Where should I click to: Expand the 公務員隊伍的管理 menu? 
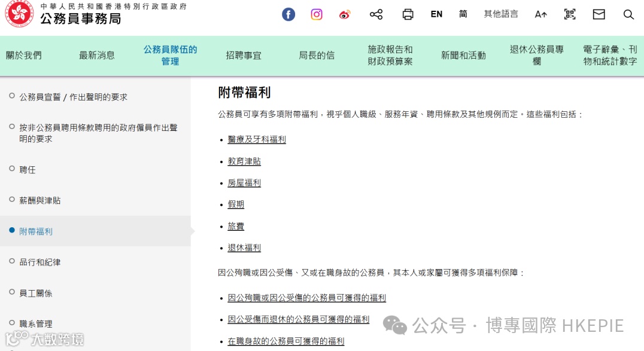point(170,55)
